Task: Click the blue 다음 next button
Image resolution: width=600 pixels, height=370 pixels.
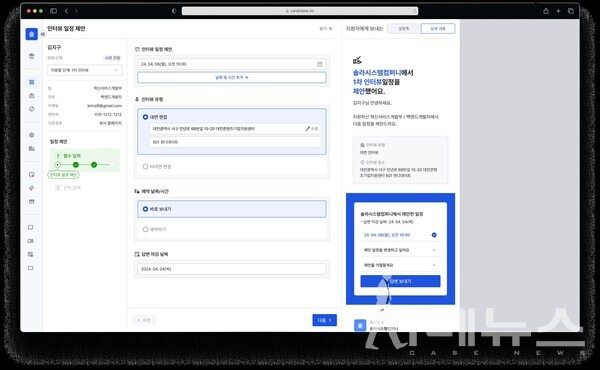Action: click(324, 320)
